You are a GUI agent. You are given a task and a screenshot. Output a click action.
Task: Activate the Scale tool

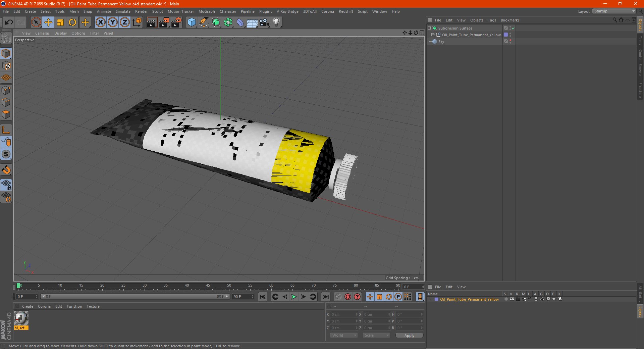pos(60,22)
